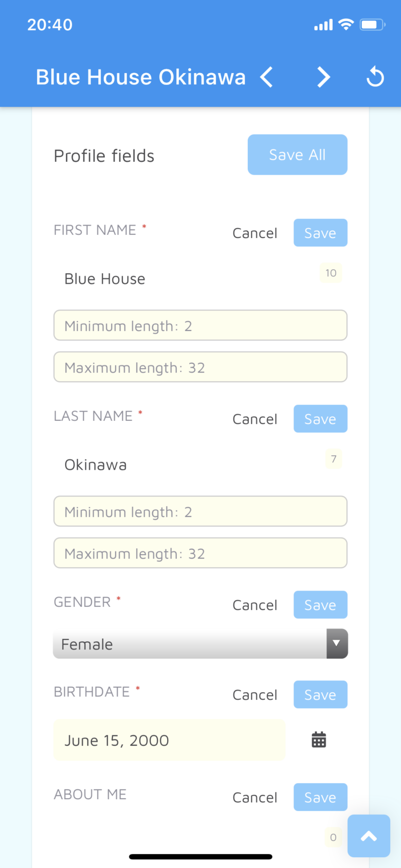Tap the reload icon in header

tap(375, 78)
